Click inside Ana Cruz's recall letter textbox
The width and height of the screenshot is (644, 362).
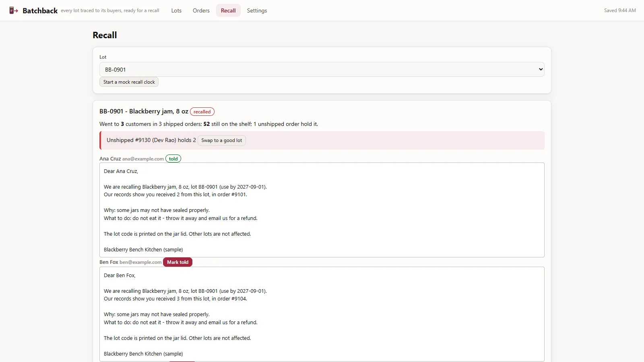pos(322,210)
